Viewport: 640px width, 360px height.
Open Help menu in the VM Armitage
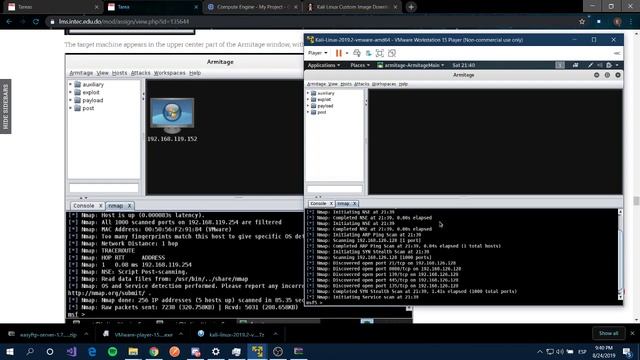coord(403,84)
